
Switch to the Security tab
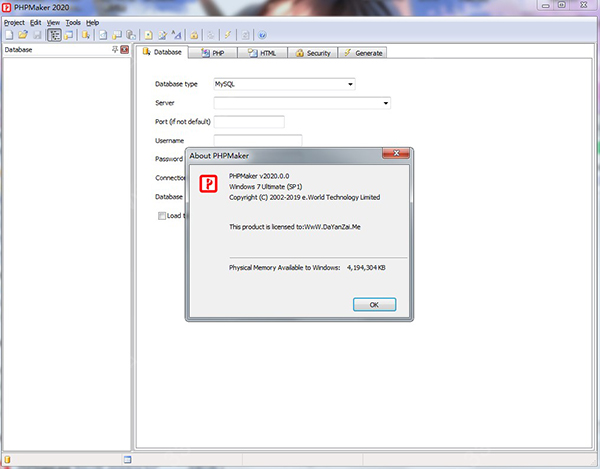(313, 52)
